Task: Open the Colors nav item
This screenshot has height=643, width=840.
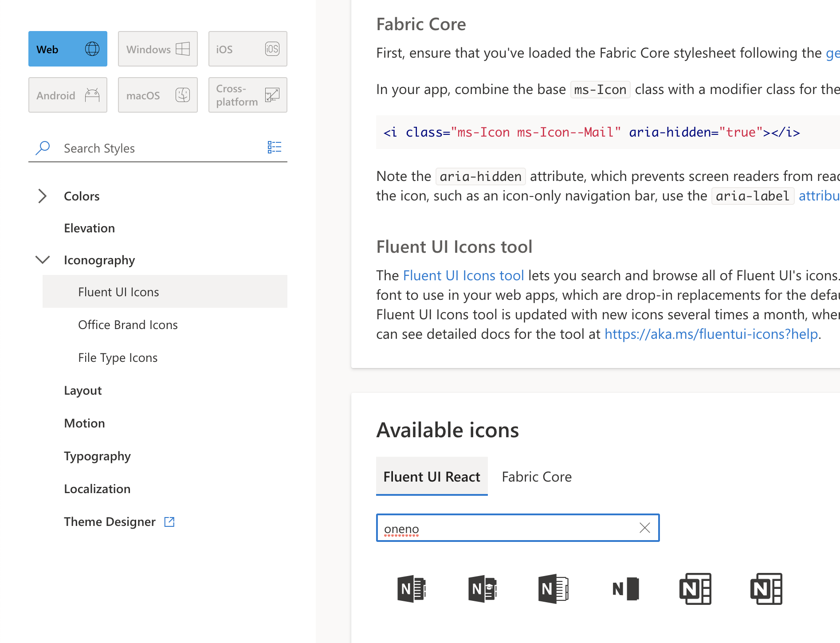Action: [x=82, y=196]
